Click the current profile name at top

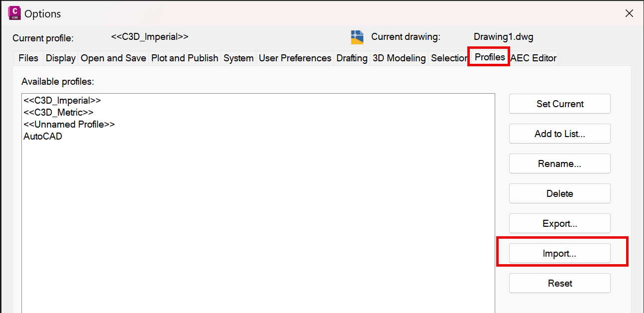[x=150, y=37]
